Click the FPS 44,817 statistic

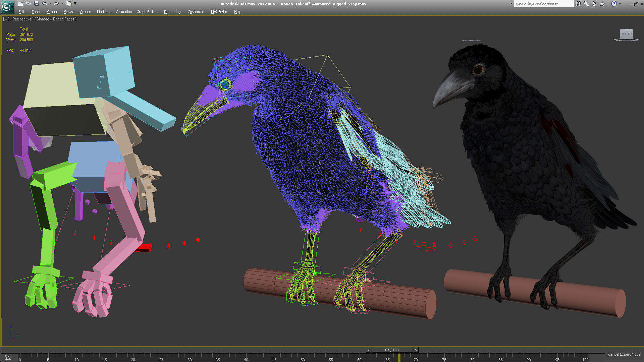25,51
